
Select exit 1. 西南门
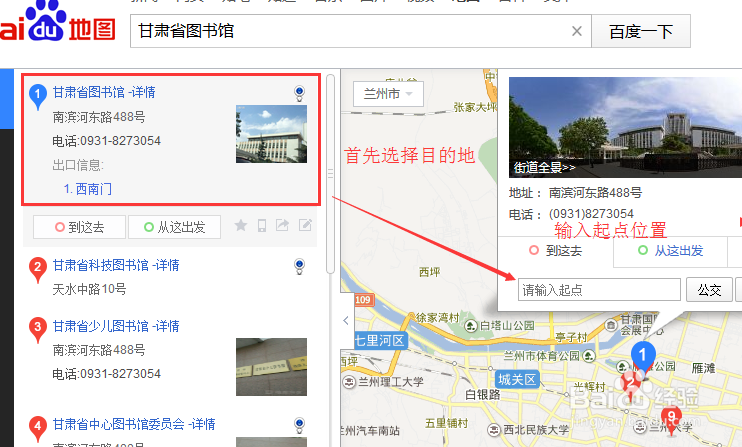coord(88,189)
